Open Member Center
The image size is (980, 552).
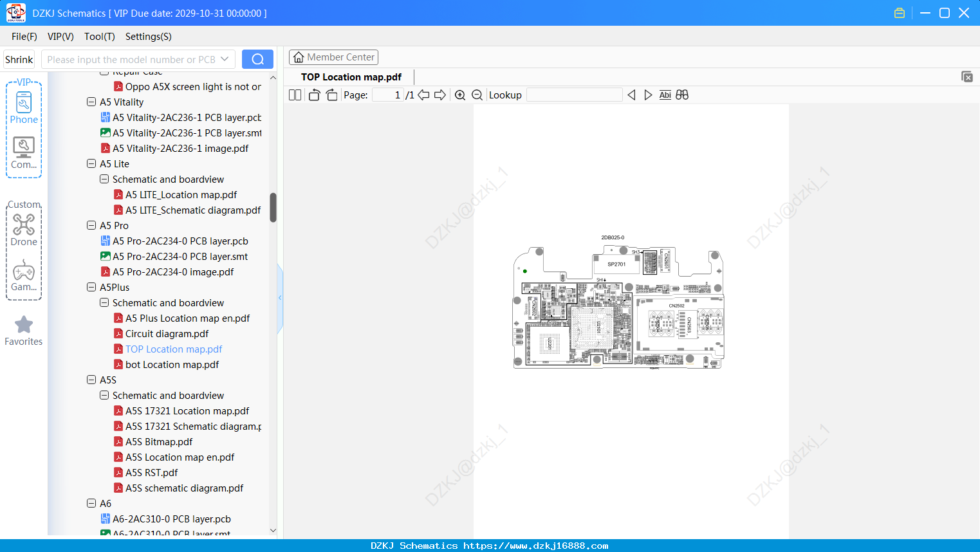tap(333, 57)
